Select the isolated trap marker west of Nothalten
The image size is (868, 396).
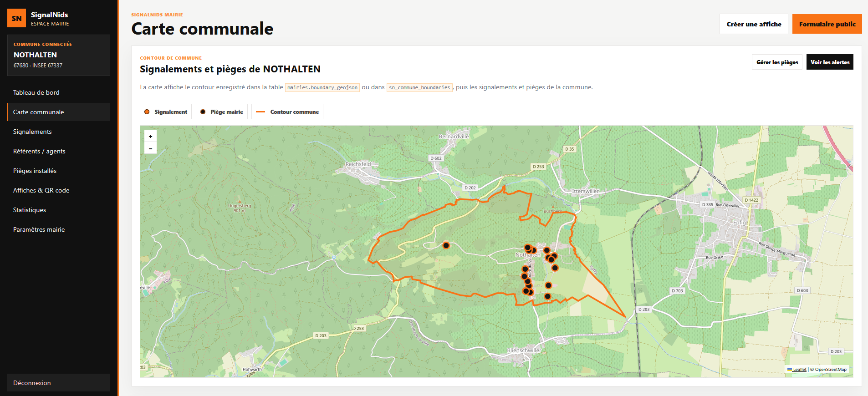click(x=446, y=245)
